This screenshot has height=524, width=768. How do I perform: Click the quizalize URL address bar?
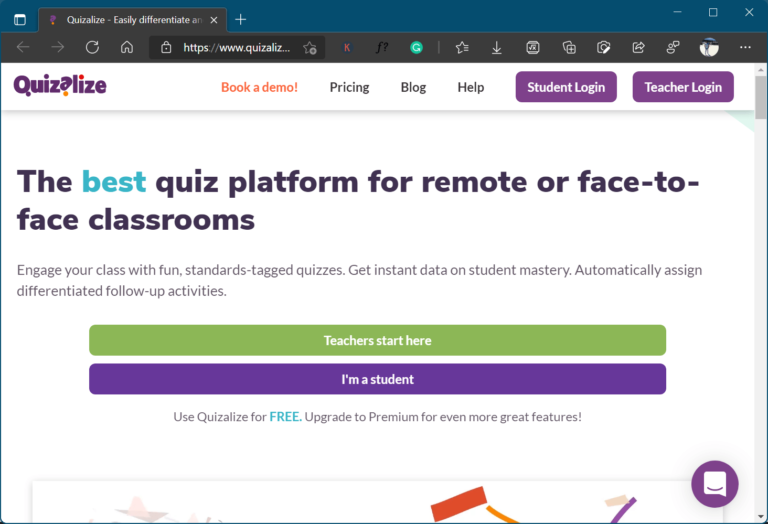tap(237, 48)
